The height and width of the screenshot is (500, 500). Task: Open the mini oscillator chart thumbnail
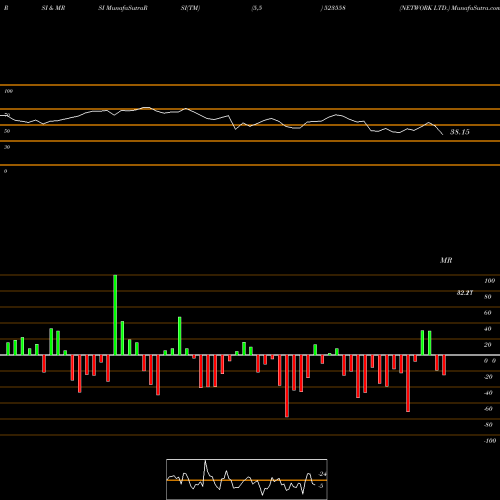point(247,479)
